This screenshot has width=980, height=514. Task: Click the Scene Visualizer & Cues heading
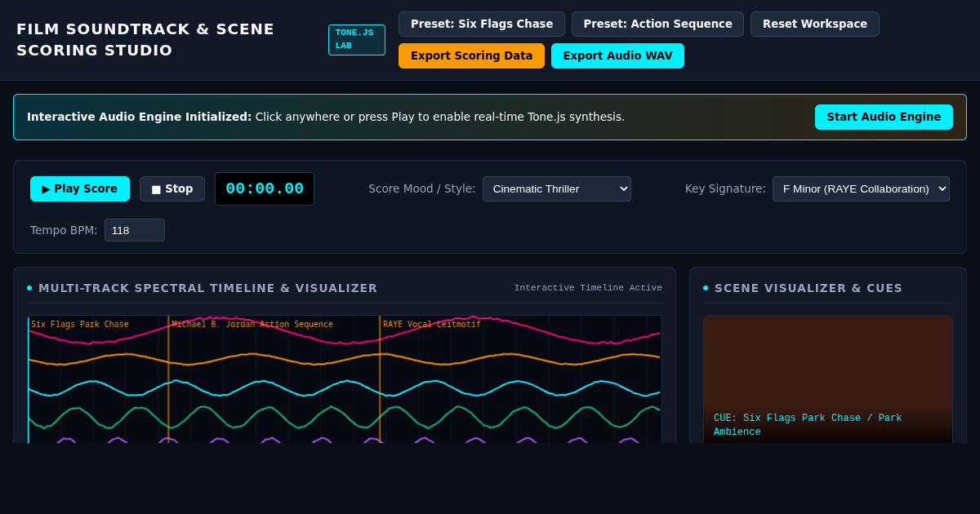coord(808,288)
